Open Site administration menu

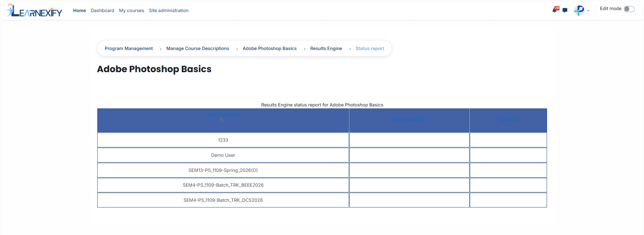[169, 10]
